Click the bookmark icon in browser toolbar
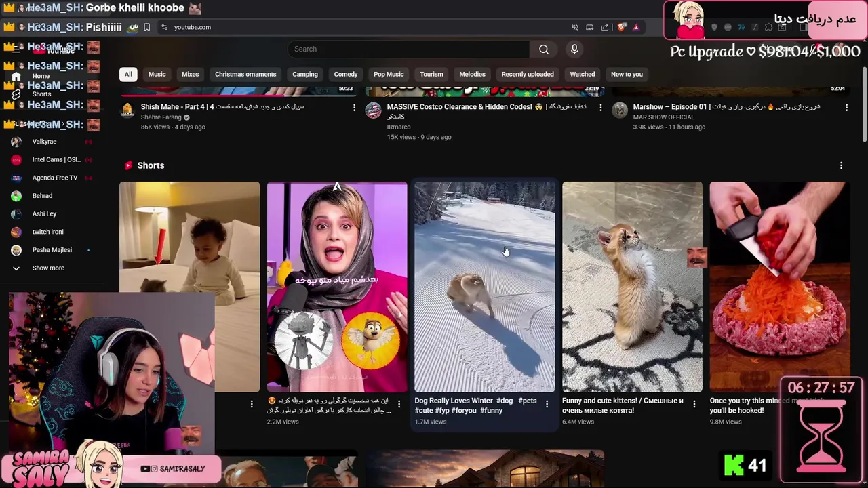This screenshot has width=868, height=488. [x=146, y=27]
